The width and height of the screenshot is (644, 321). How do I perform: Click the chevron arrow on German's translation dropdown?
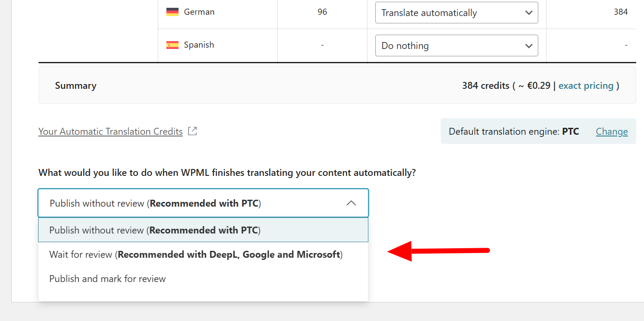[x=529, y=13]
